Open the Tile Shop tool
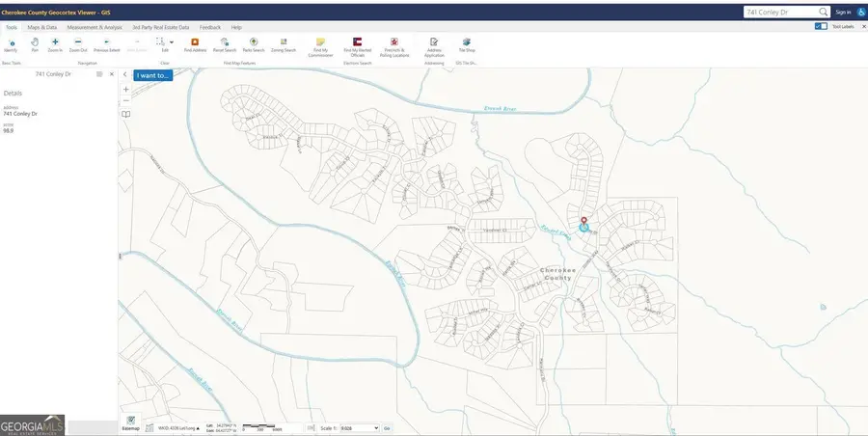 [x=467, y=45]
